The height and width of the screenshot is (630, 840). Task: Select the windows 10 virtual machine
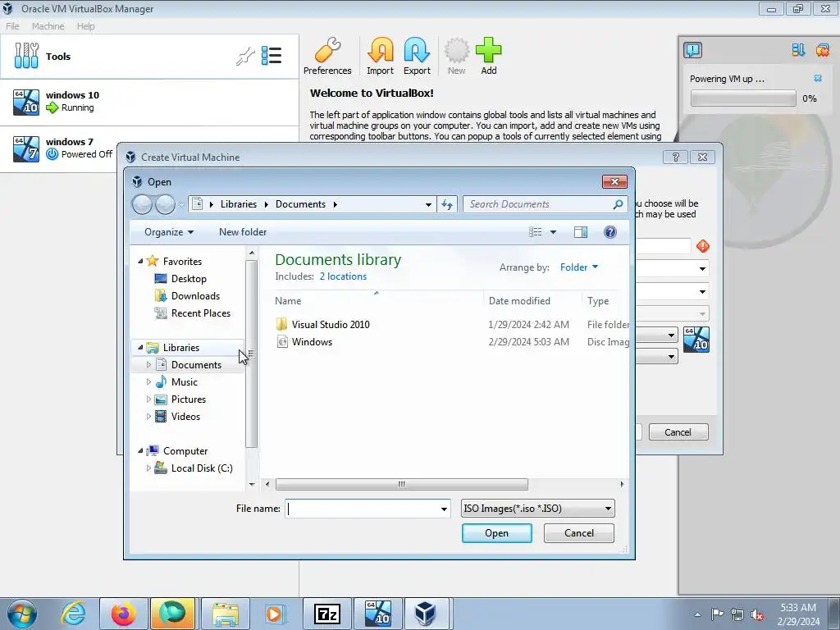click(x=149, y=102)
